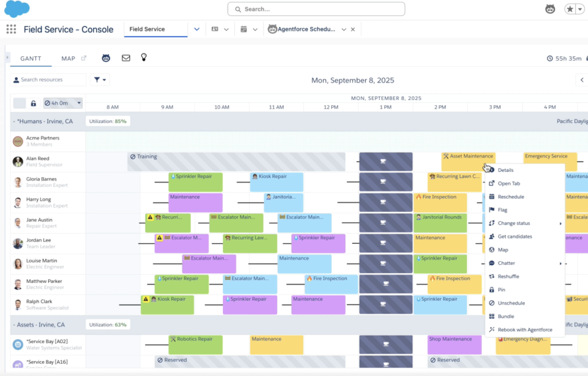This screenshot has height=376, width=588.
Task: Go to previous day arrow
Action: pos(582,80)
